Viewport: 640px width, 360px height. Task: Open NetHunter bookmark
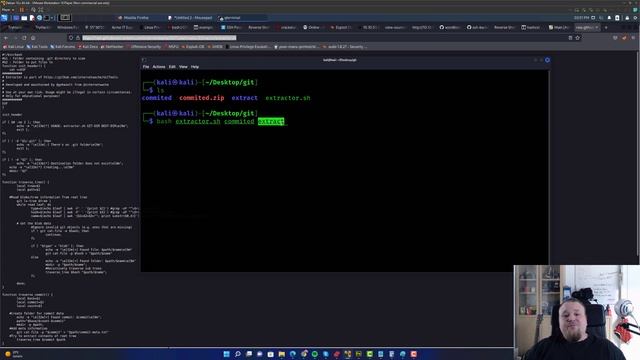click(x=112, y=47)
